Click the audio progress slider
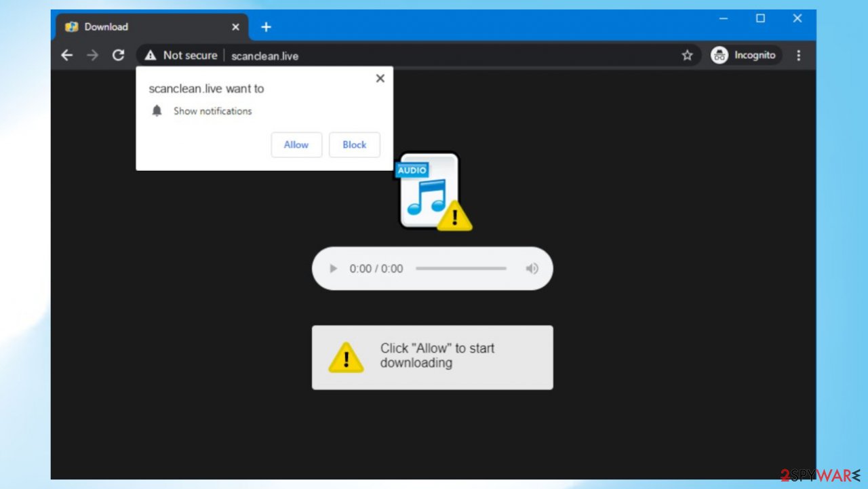 (461, 268)
